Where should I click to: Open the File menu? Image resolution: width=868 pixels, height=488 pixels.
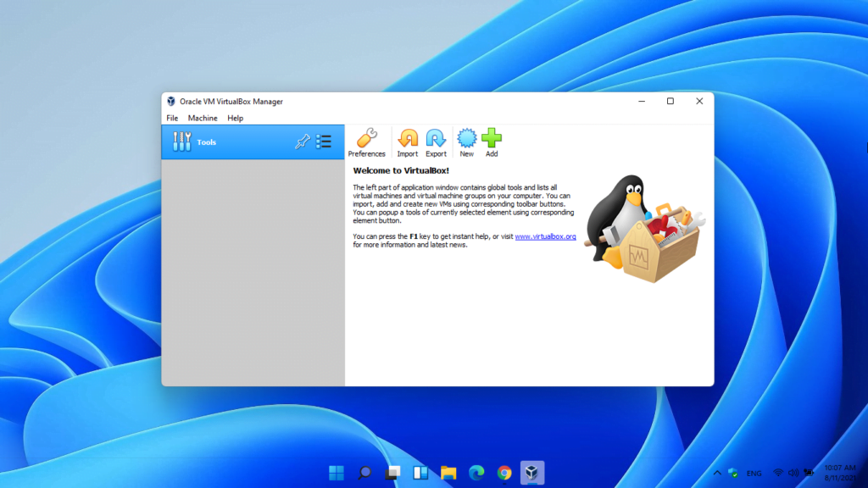[172, 118]
